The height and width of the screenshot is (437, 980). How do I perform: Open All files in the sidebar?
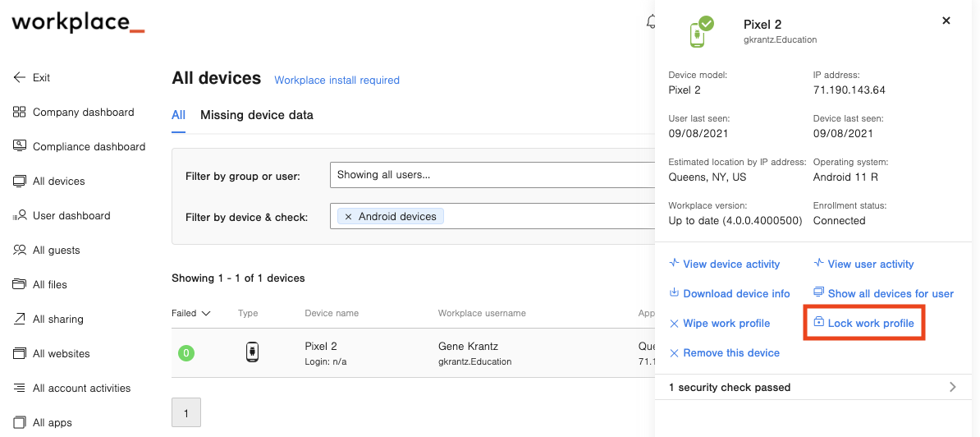[50, 284]
